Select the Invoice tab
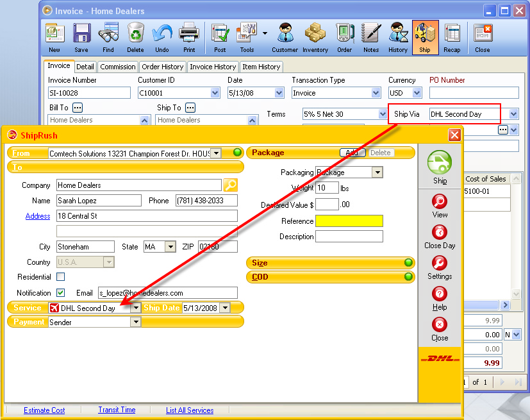Image resolution: width=530 pixels, height=420 pixels. tap(59, 66)
